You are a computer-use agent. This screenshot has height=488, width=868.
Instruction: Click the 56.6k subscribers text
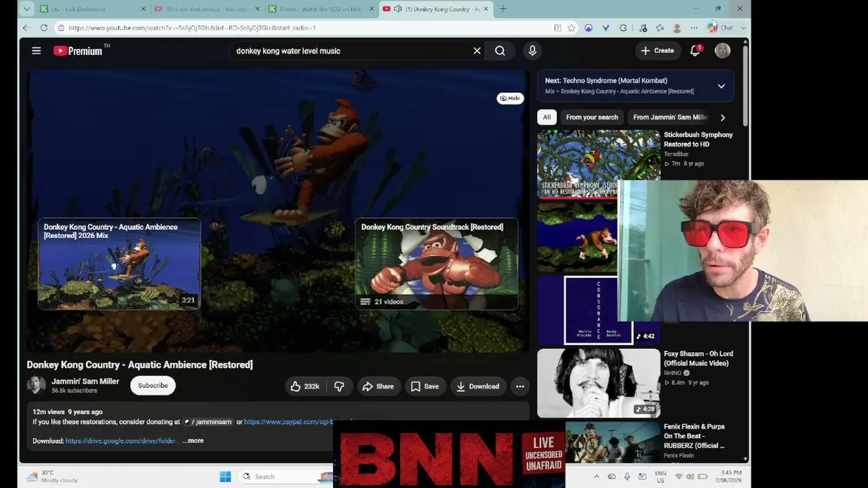(x=74, y=391)
